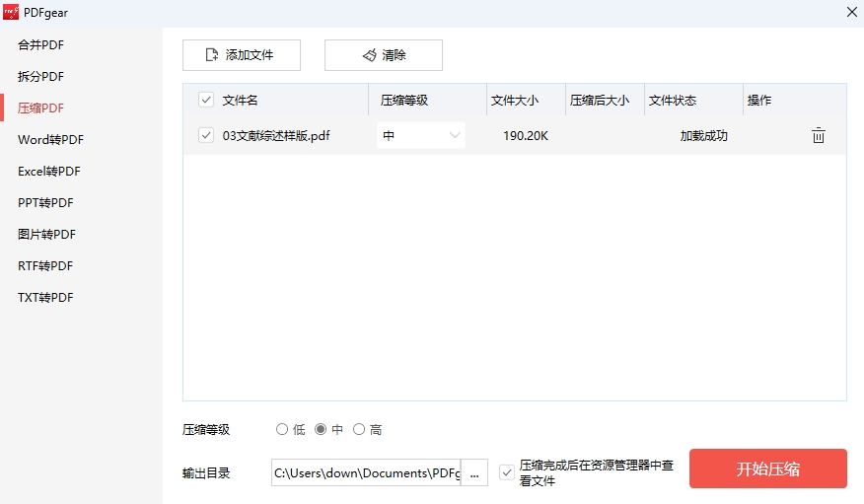This screenshot has width=864, height=504.
Task: Toggle the select-all checkbox beside 文件名
Action: (x=206, y=100)
